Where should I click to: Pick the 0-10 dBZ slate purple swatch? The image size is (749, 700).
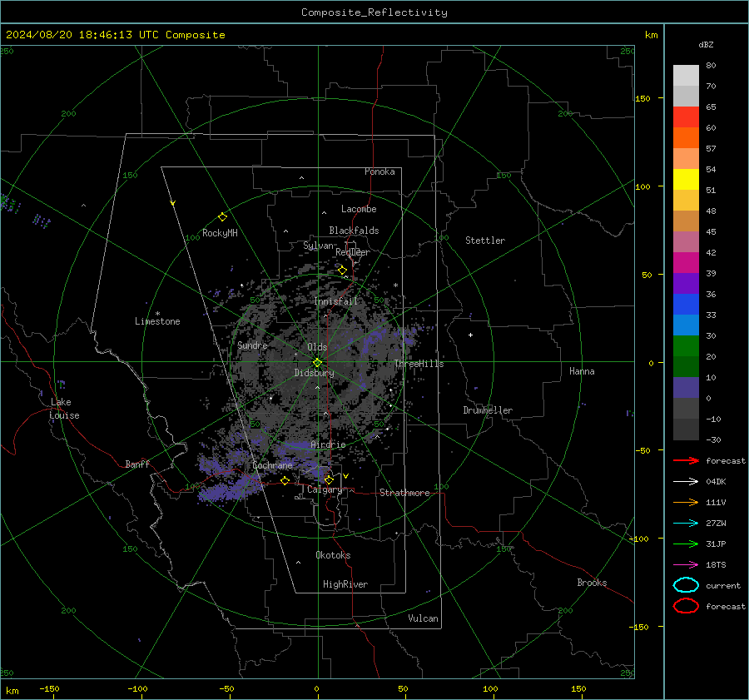click(x=686, y=388)
